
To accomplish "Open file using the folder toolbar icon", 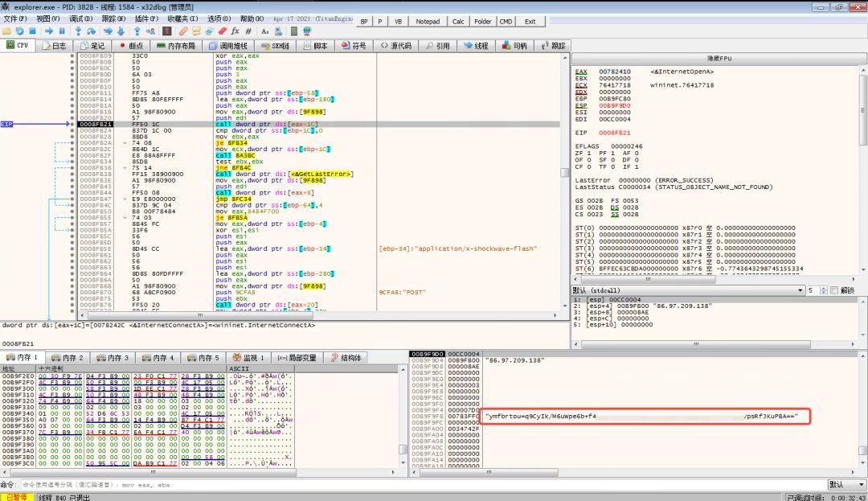I will [x=7, y=31].
